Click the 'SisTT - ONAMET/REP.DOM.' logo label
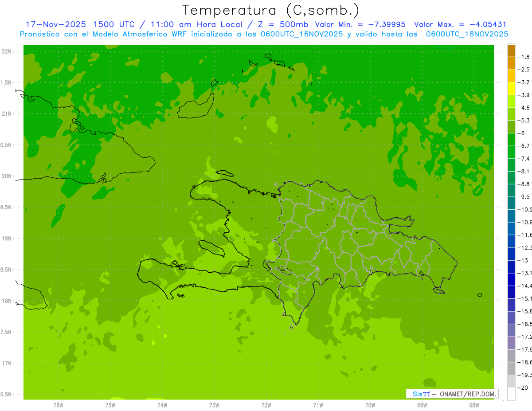This screenshot has width=532, height=411. click(452, 394)
